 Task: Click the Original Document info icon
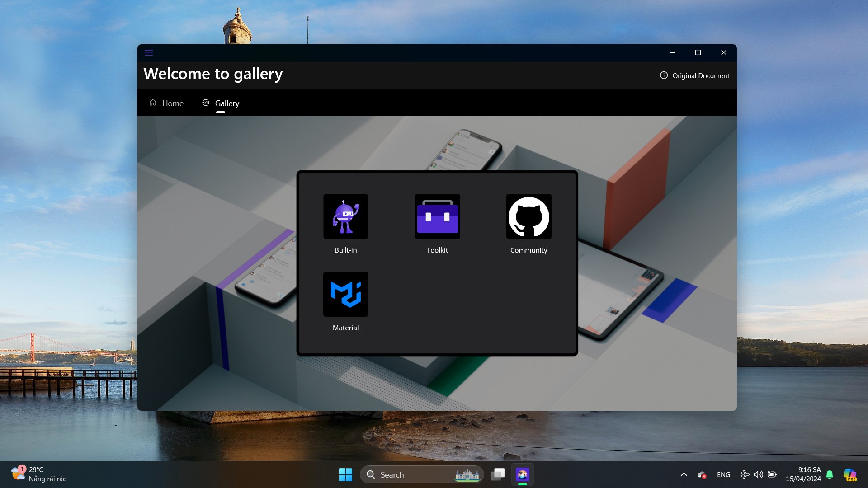pyautogui.click(x=664, y=75)
